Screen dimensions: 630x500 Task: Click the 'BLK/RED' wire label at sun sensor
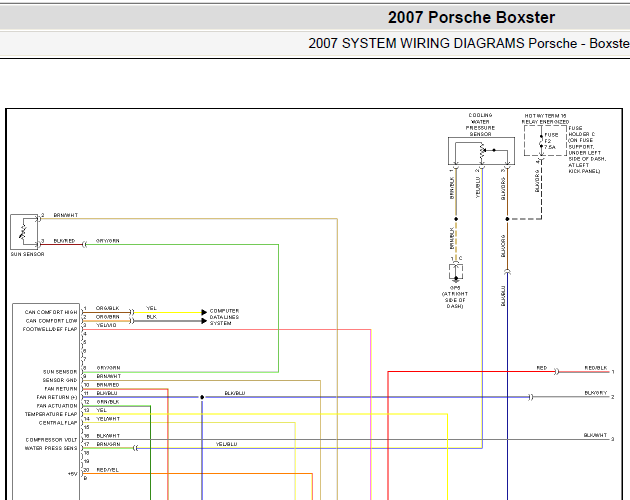pos(64,241)
